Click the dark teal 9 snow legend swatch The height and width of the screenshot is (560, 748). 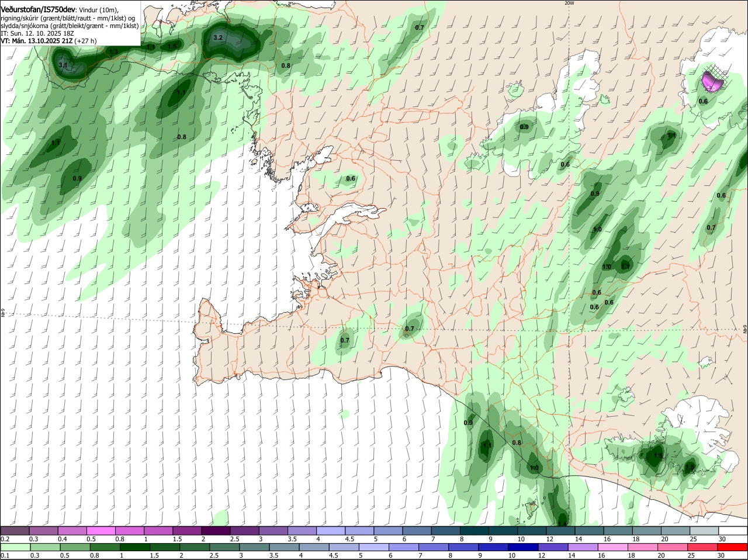(503, 531)
